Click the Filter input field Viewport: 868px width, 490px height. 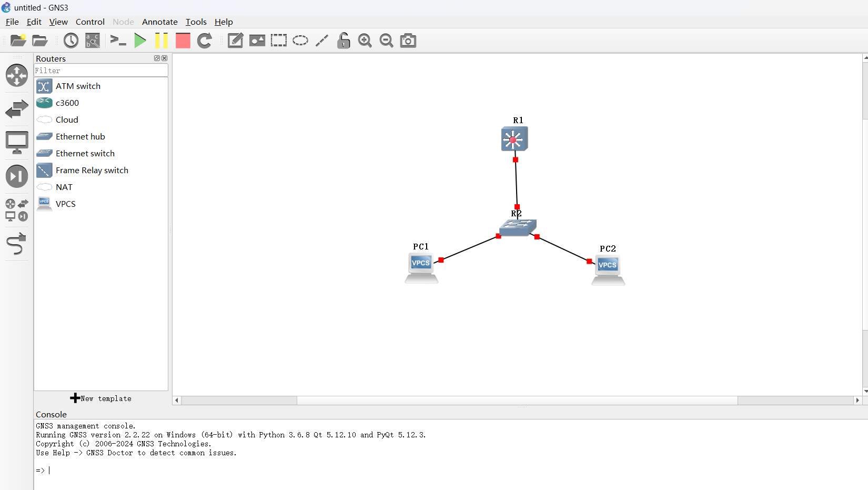pyautogui.click(x=101, y=71)
